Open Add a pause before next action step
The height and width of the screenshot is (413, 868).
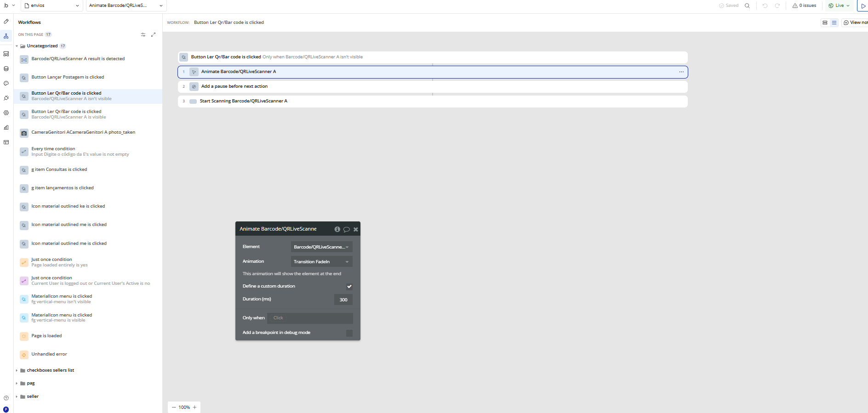[433, 86]
